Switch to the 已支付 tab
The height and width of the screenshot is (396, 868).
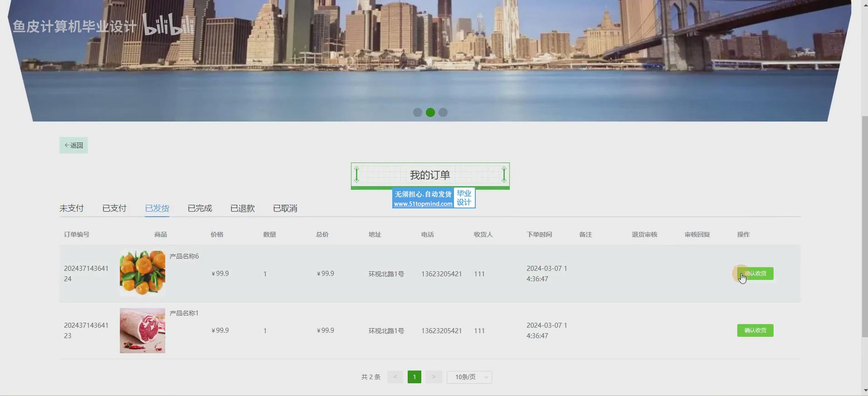tap(114, 208)
